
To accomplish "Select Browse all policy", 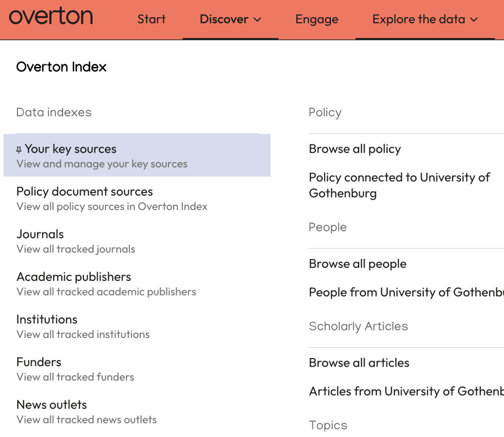I will (x=355, y=149).
